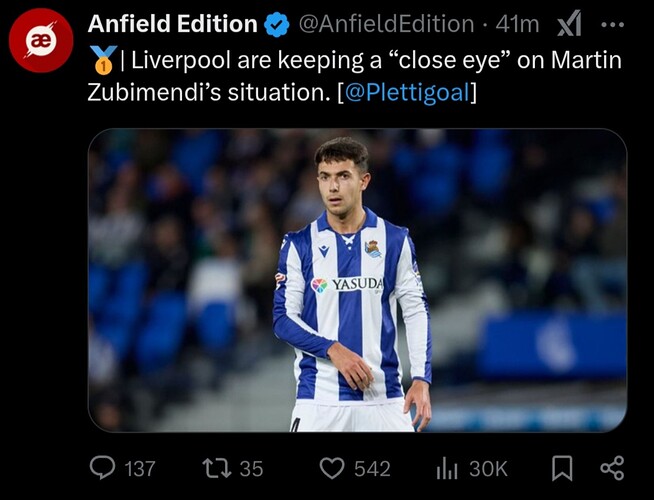Open the @Plettigoal mention link
Image resolution: width=654 pixels, height=500 pixels.
click(407, 94)
